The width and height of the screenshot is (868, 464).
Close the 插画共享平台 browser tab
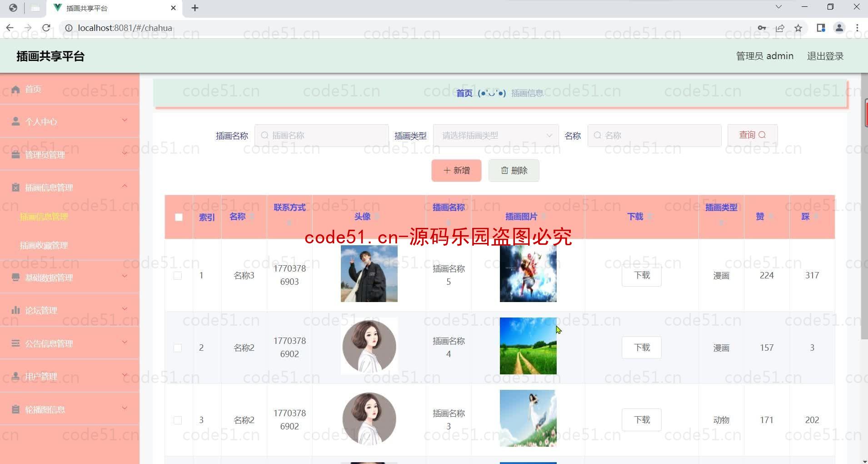click(x=173, y=8)
